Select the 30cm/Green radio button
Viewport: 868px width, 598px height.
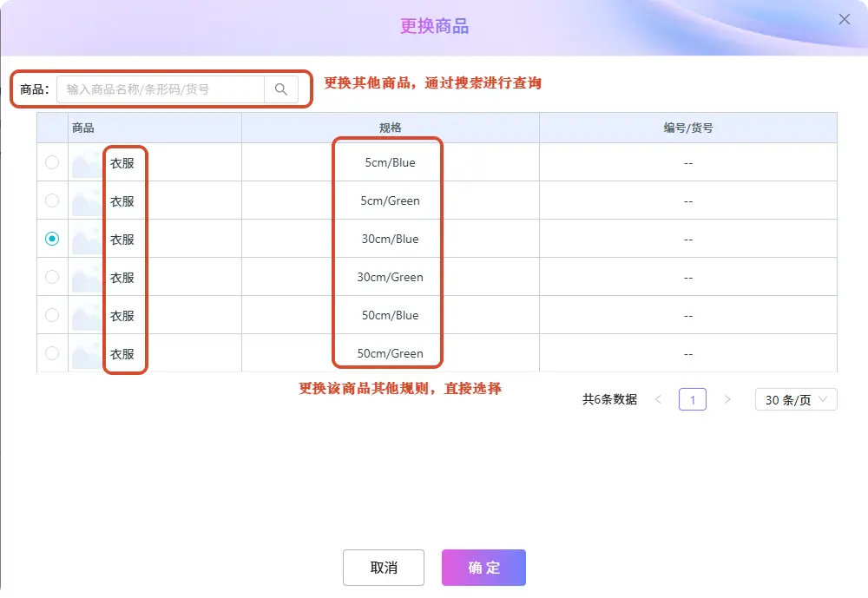[52, 277]
